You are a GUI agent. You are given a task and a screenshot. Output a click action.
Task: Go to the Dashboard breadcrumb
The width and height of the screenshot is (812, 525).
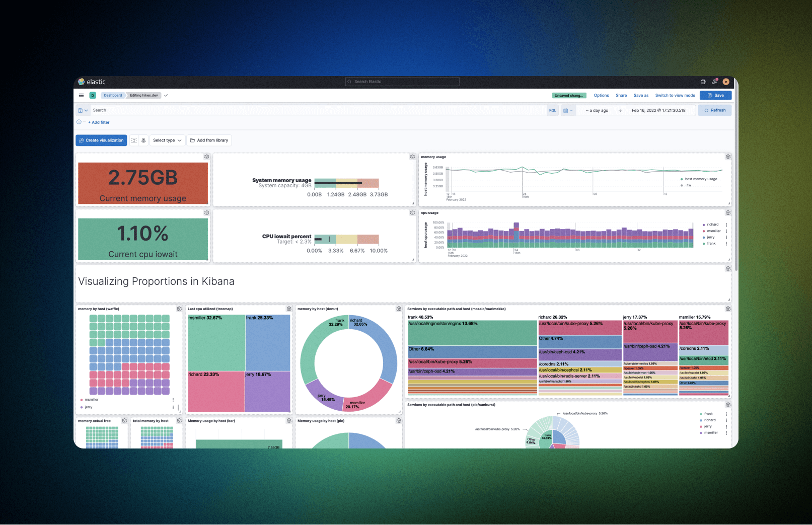click(x=113, y=95)
